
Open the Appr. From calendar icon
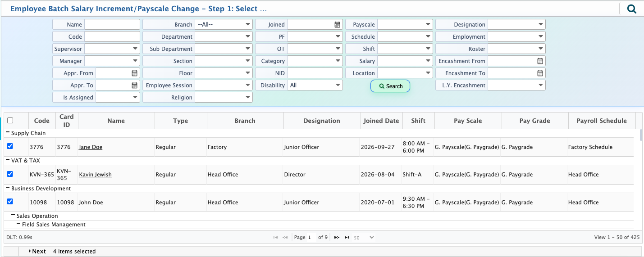[x=134, y=73]
